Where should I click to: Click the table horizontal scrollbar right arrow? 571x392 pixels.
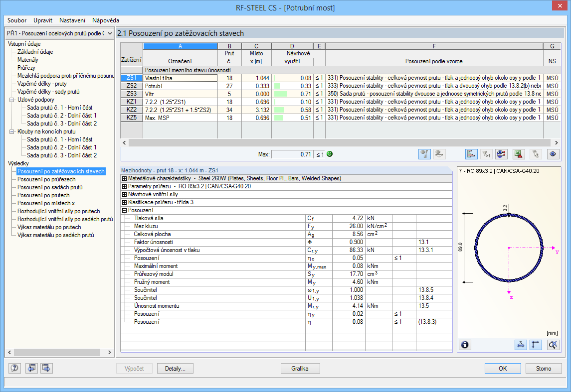(x=556, y=142)
